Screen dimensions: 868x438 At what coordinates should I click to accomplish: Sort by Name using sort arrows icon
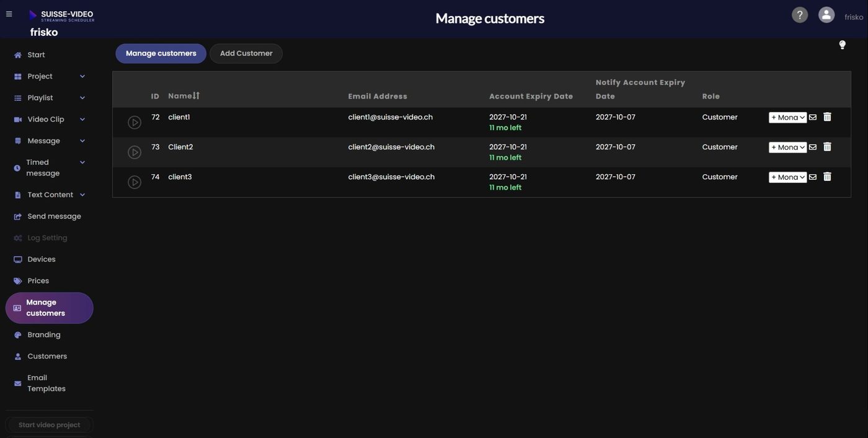pos(196,95)
